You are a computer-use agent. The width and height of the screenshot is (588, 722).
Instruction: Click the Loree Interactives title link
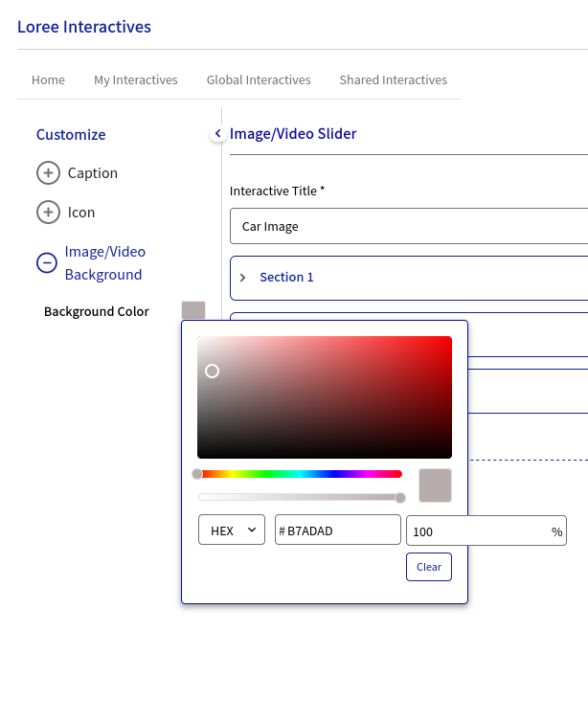tap(84, 27)
